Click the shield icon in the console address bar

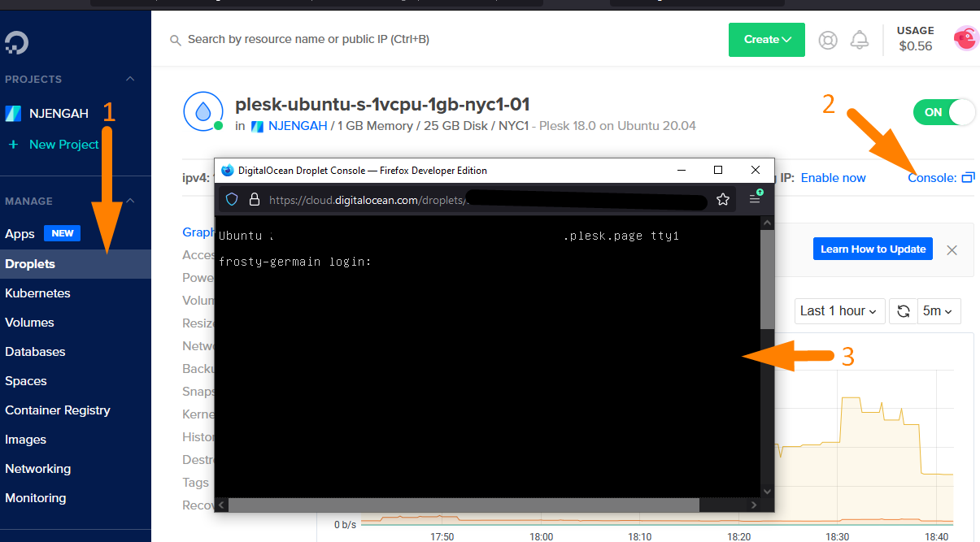(x=231, y=199)
